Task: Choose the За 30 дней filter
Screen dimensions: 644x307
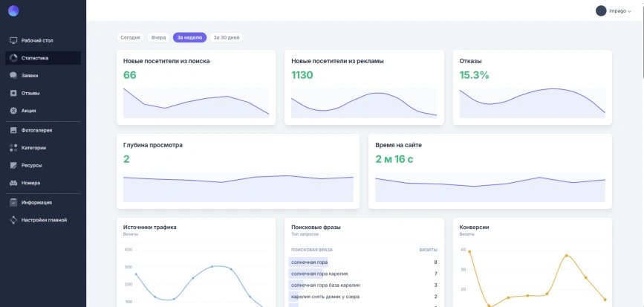Action: tap(227, 37)
